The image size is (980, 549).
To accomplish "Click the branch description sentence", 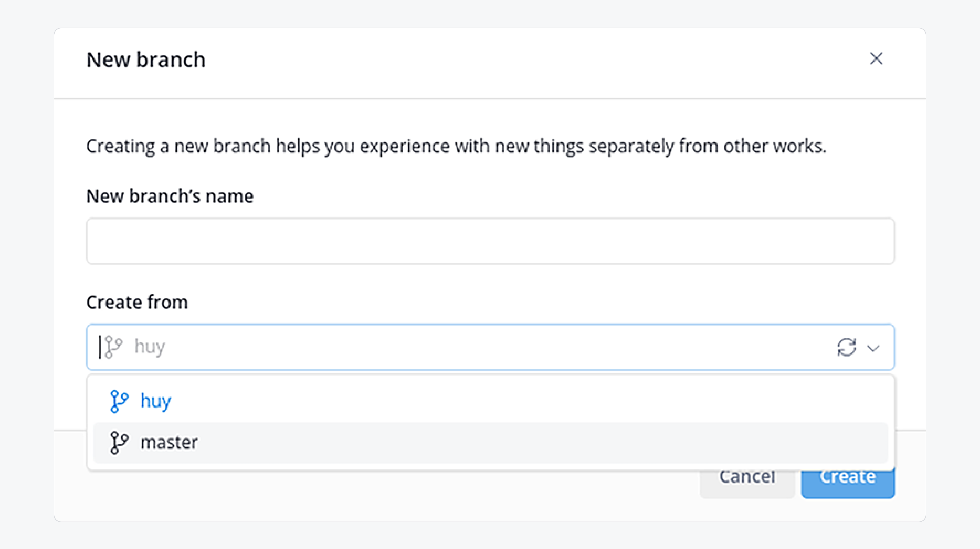I will tap(456, 146).
